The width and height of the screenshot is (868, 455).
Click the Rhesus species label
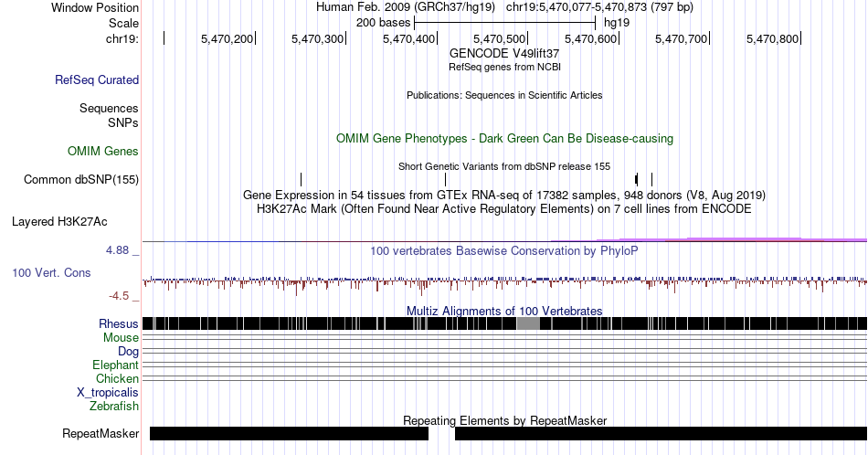(x=119, y=323)
